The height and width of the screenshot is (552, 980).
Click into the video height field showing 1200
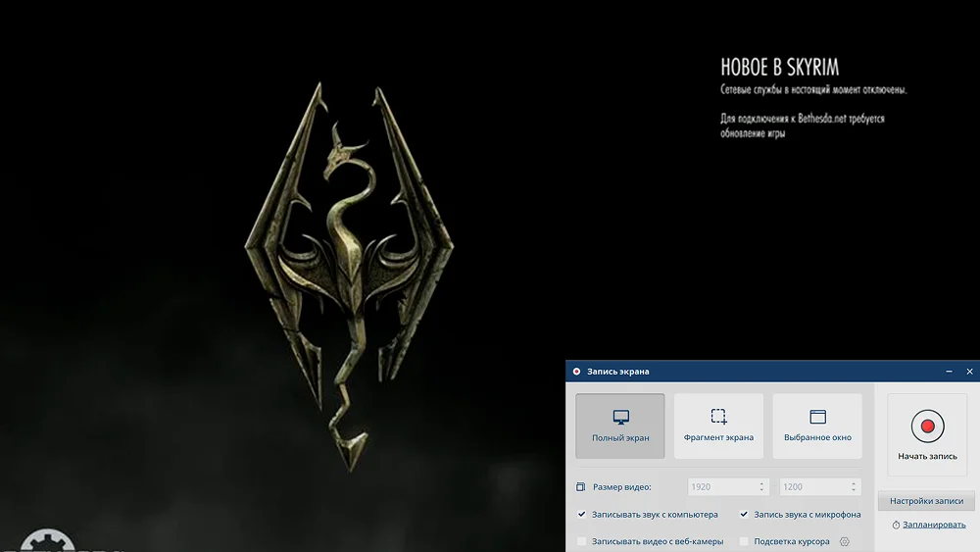pyautogui.click(x=811, y=487)
